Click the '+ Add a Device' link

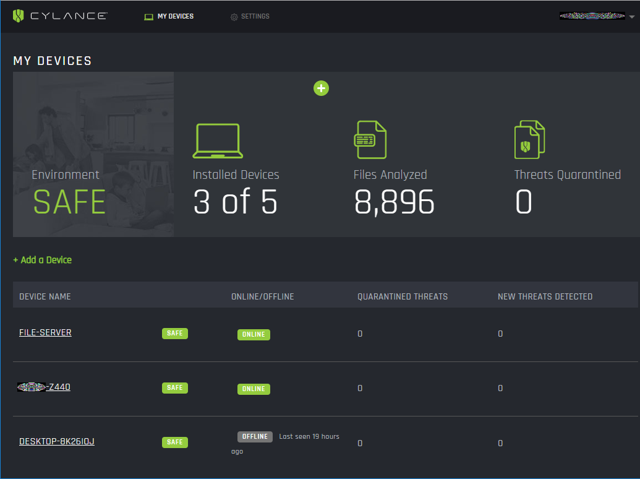(42, 260)
